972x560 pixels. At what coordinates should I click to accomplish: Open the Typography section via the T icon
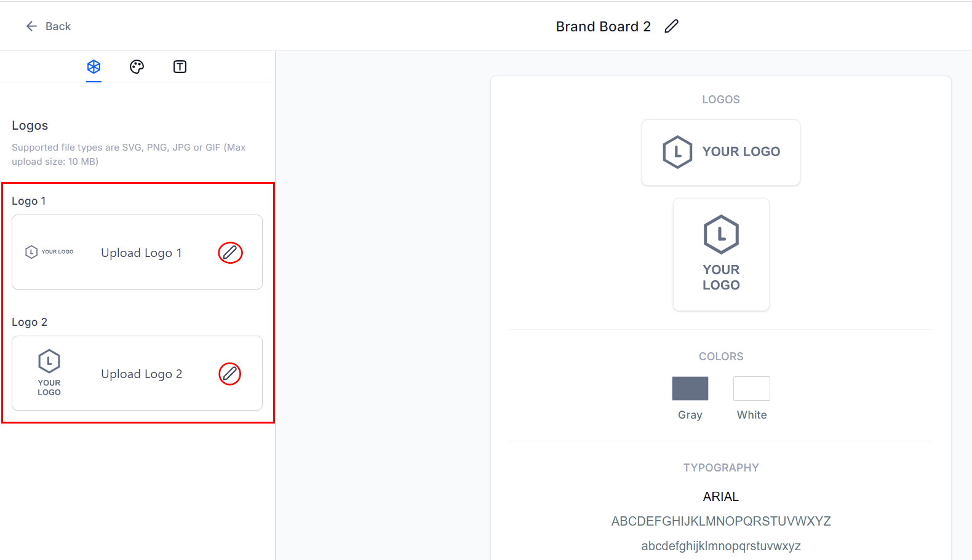tap(180, 66)
